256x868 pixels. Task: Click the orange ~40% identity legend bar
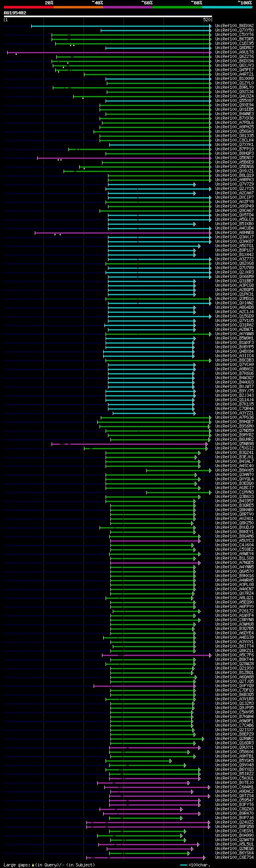pos(78,7)
